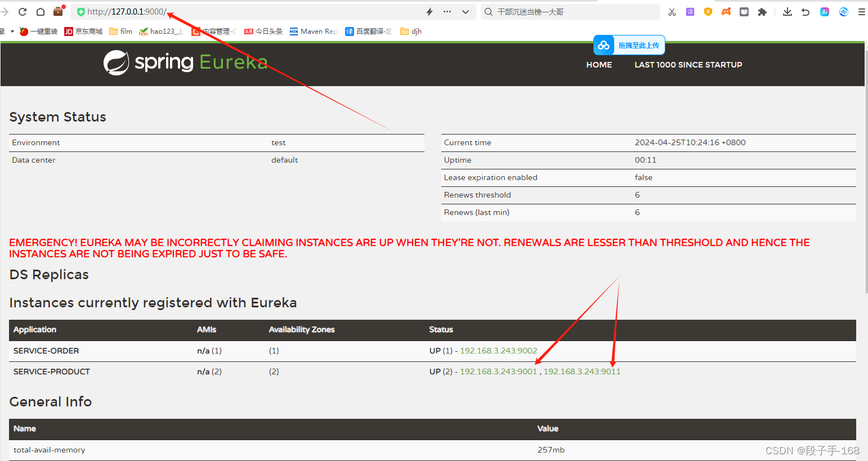Expand the address bar dropdown chevron
Viewport: 868px width, 461px height.
coord(465,12)
